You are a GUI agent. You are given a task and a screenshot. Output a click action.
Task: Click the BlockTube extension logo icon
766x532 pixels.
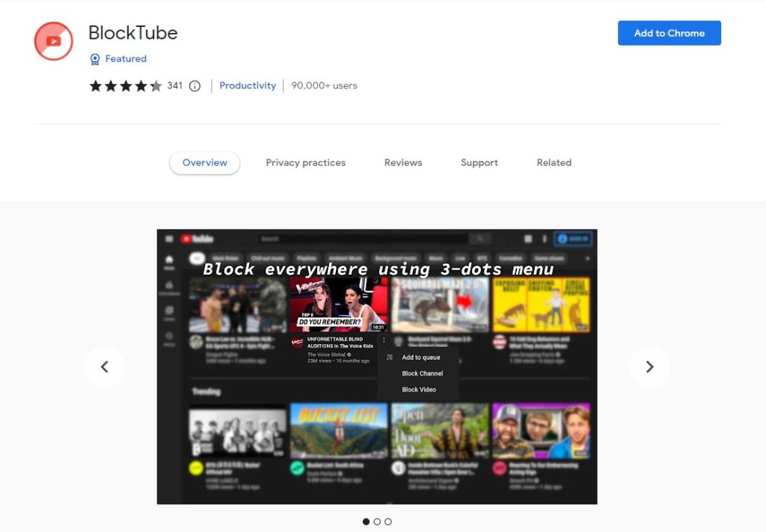pos(54,41)
